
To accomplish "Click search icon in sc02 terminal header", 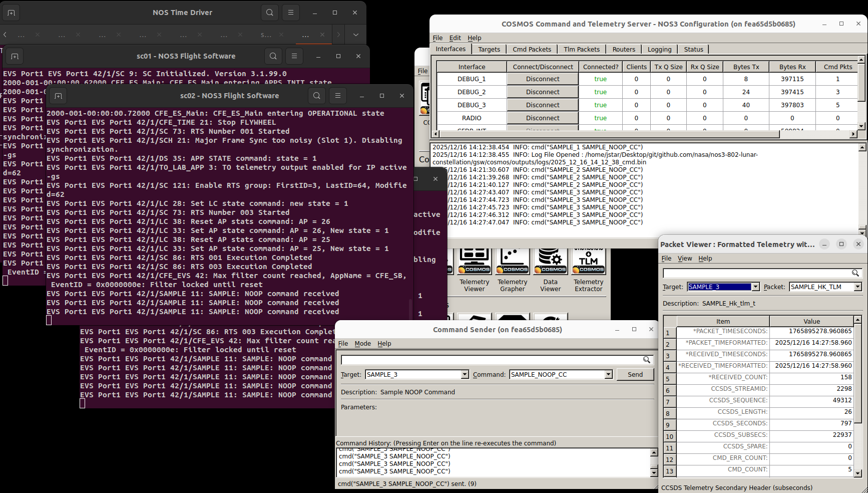I will (x=317, y=96).
